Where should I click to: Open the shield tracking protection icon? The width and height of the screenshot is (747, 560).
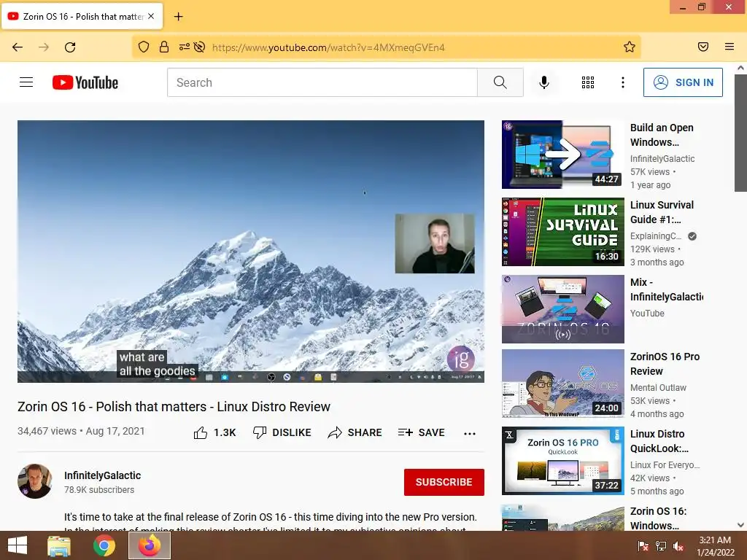(x=144, y=47)
